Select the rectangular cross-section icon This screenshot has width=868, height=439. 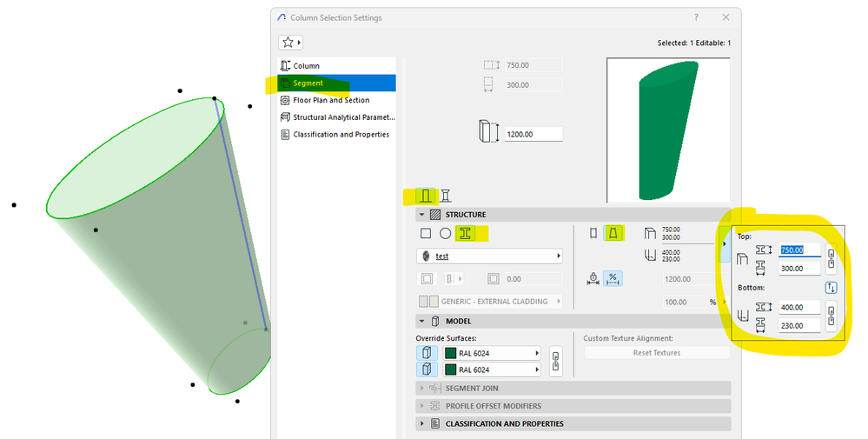pyautogui.click(x=426, y=234)
